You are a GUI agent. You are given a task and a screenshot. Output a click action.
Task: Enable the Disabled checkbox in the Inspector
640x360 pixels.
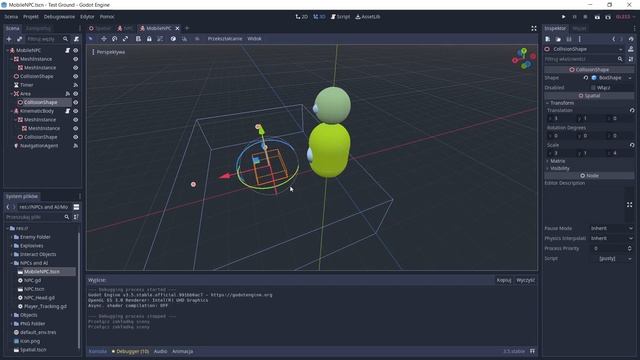tap(593, 87)
